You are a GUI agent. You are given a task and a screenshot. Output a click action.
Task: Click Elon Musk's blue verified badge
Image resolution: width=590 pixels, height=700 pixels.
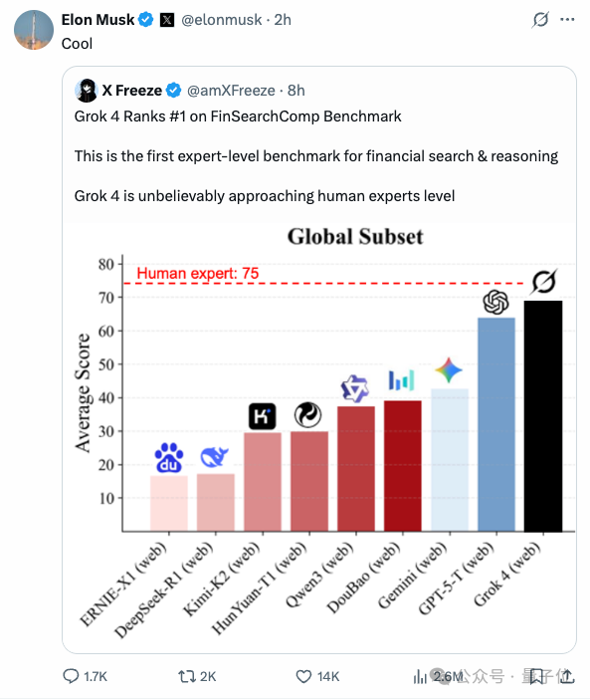click(146, 20)
